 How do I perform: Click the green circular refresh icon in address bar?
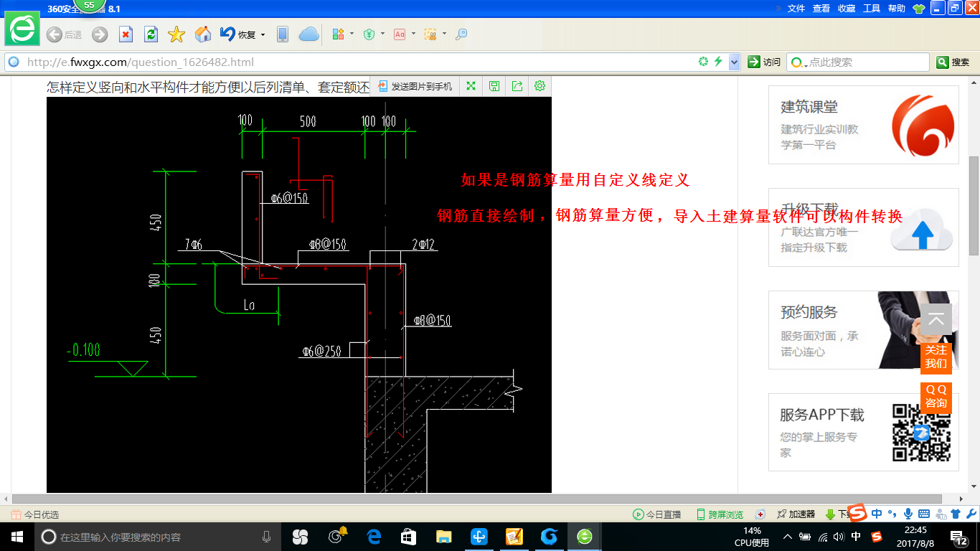pos(703,62)
